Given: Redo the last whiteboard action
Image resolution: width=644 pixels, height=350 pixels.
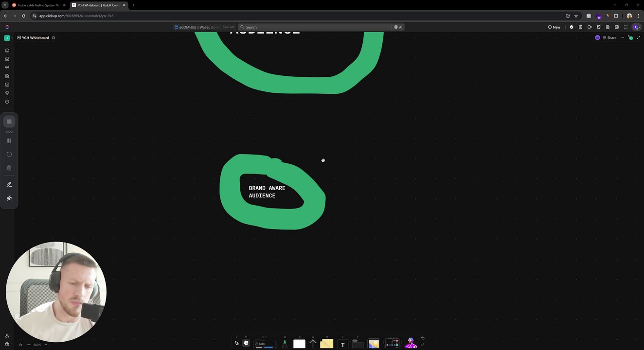Looking at the screenshot, I should tap(423, 345).
